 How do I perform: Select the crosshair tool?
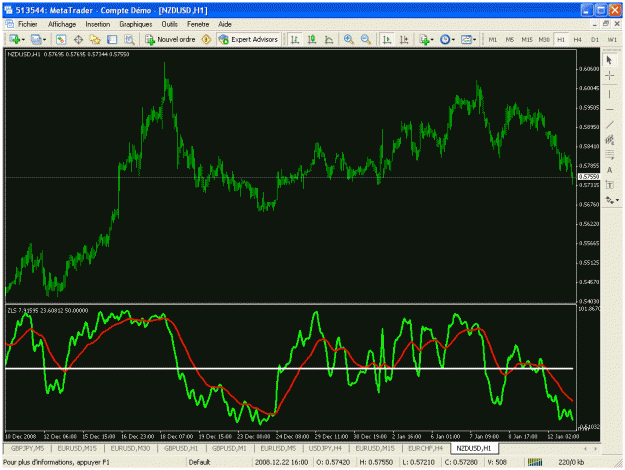609,76
